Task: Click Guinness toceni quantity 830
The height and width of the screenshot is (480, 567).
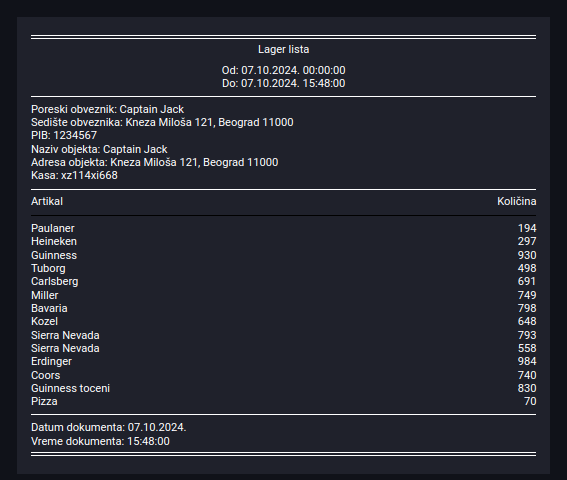Action: pos(527,388)
